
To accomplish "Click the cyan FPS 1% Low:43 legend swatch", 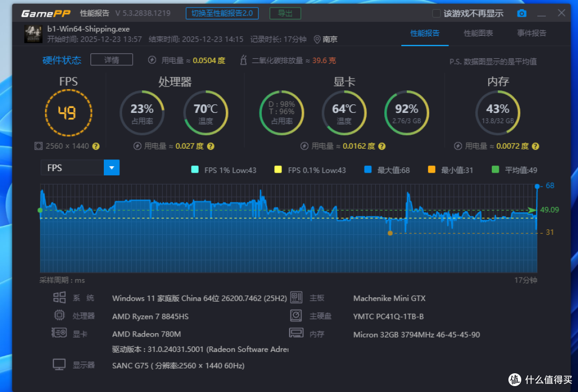I will click(x=195, y=170).
